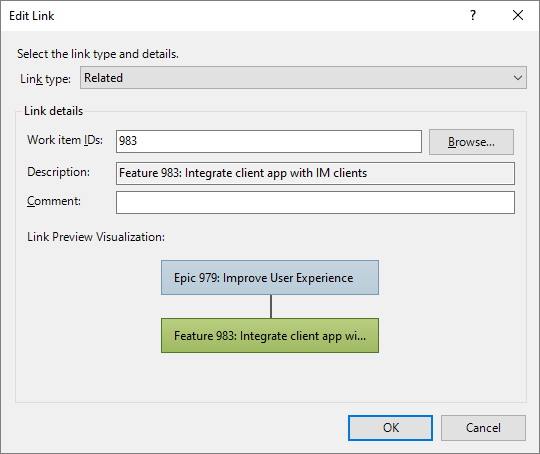Click the help question mark icon
The image size is (540, 454).
(x=473, y=15)
